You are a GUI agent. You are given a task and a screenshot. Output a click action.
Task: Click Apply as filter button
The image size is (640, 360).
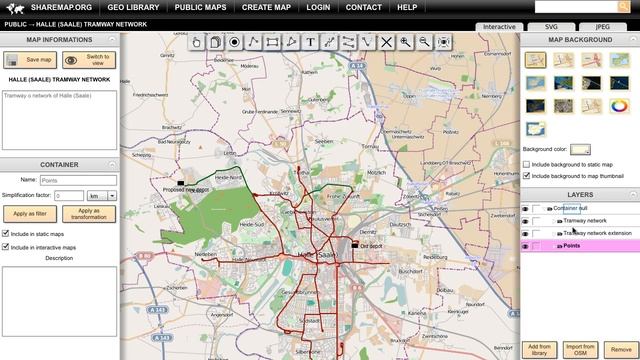[x=30, y=214]
